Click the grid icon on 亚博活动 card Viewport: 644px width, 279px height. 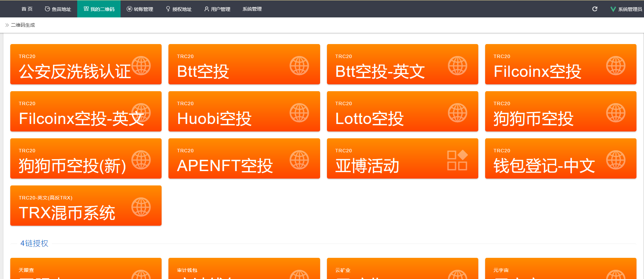pos(457,160)
